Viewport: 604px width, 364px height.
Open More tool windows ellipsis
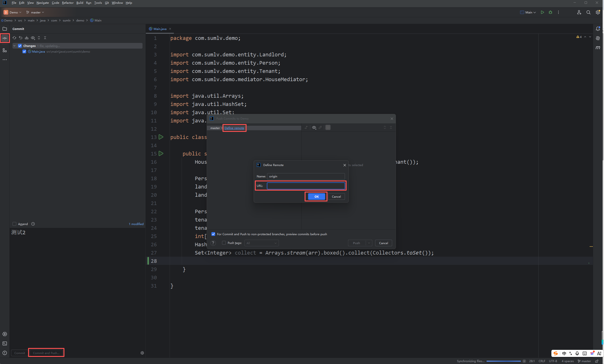[5, 59]
